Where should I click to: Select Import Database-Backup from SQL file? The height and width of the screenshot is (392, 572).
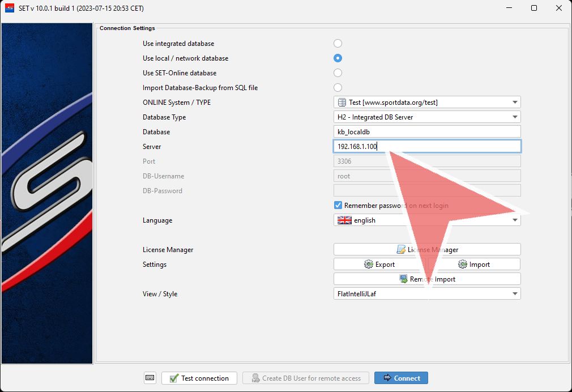click(338, 88)
